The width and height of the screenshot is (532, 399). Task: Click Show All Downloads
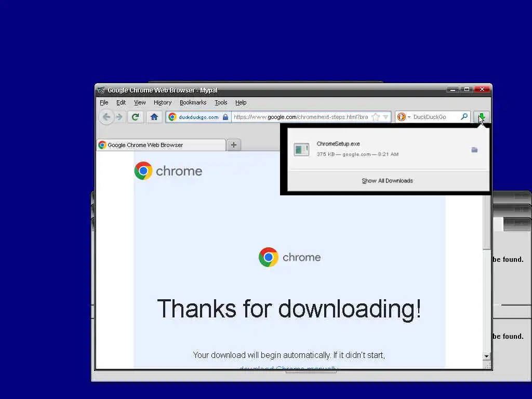click(x=387, y=180)
